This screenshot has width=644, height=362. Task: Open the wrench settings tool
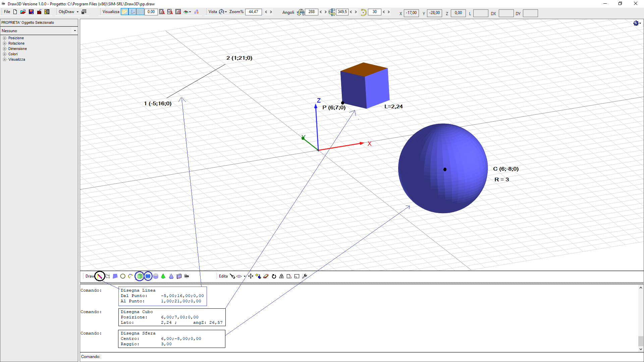point(305,276)
